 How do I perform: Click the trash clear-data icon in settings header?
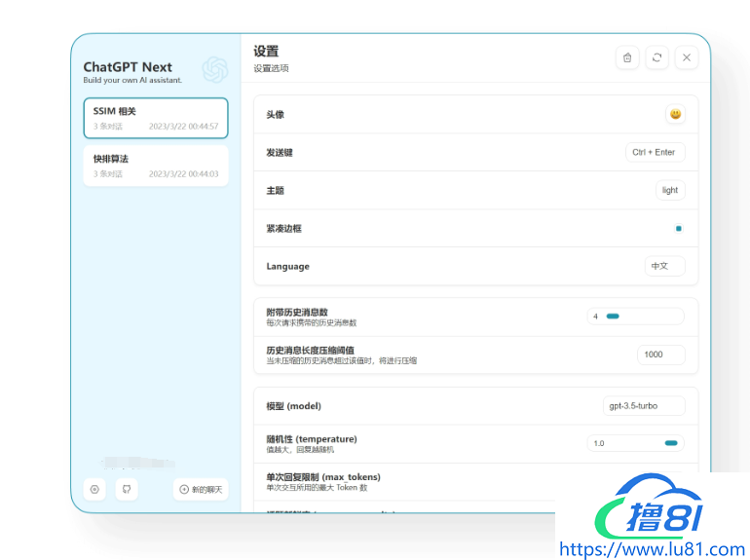tap(627, 57)
